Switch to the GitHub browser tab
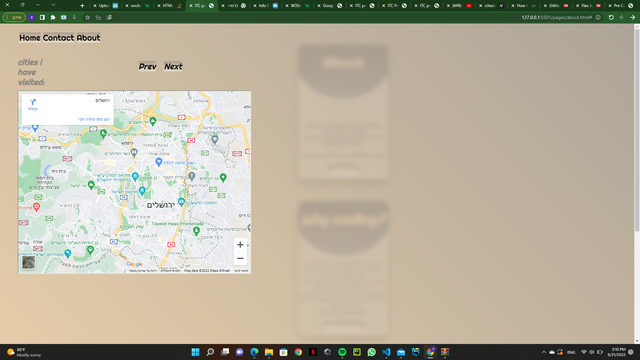Image resolution: width=640 pixels, height=360 pixels. point(555,6)
